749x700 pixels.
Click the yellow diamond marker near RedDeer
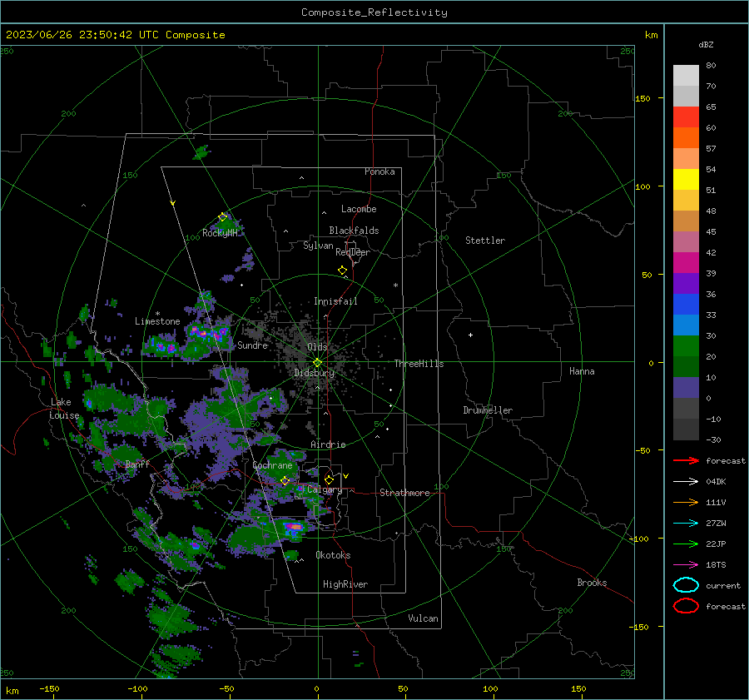coord(343,270)
